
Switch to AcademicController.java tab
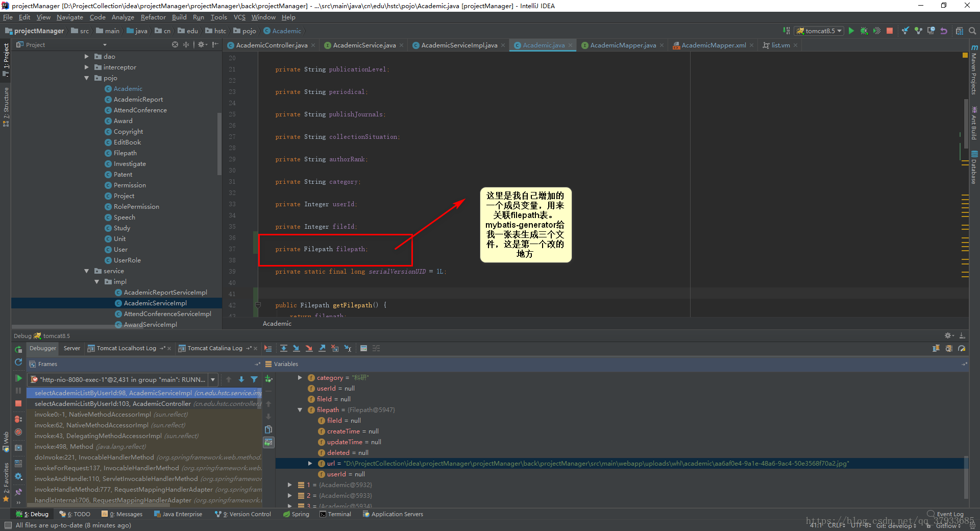272,45
